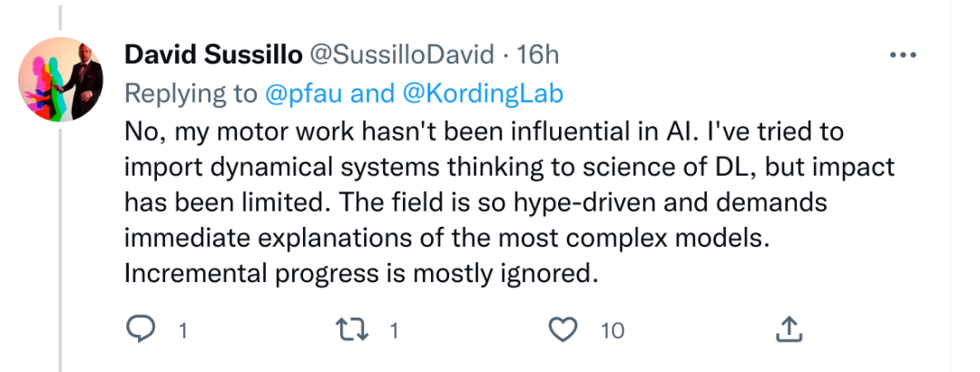Click the reply speech bubble icon

[141, 330]
